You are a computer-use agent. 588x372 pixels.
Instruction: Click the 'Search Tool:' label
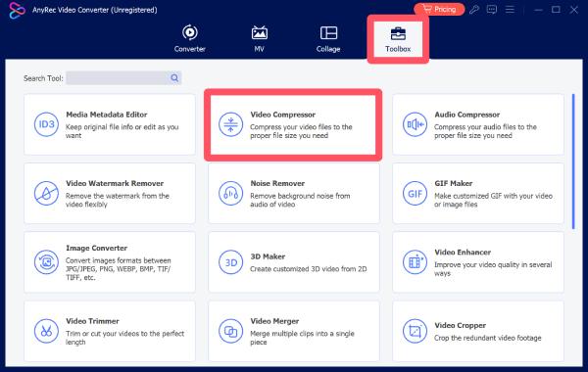(43, 78)
